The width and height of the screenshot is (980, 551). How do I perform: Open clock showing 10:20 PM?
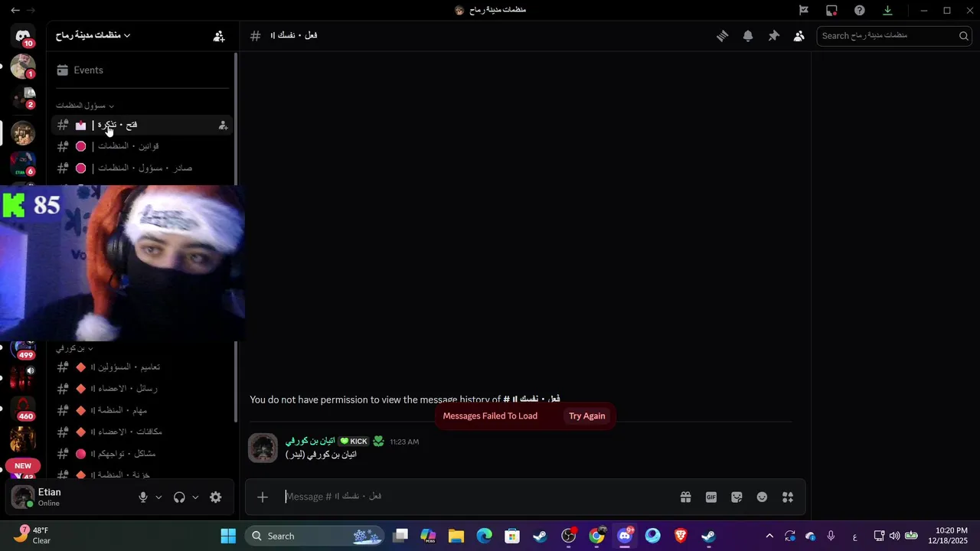coord(948,536)
